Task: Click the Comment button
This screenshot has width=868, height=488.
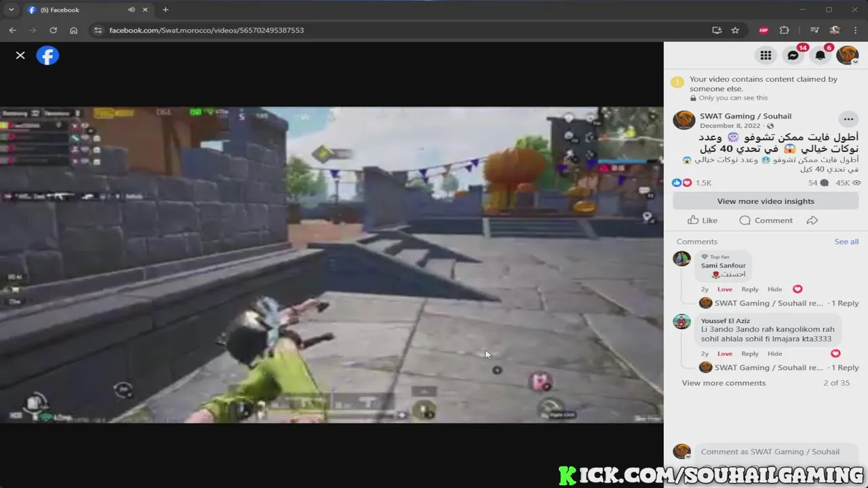Action: click(766, 220)
